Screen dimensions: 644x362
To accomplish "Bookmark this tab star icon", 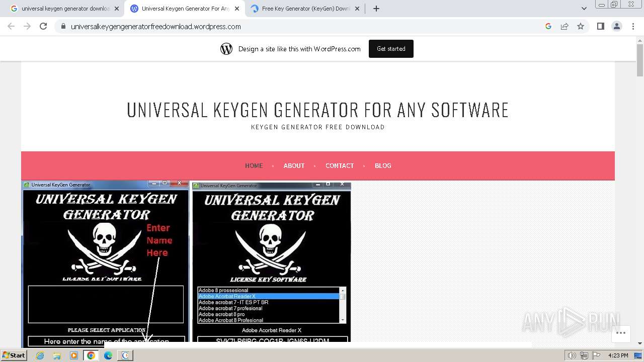I will (x=581, y=26).
